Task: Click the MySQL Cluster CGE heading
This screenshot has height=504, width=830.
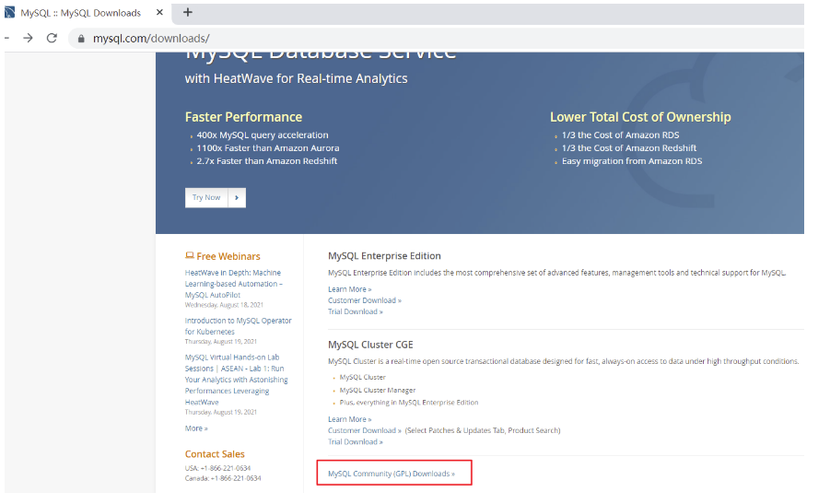Action: [370, 345]
